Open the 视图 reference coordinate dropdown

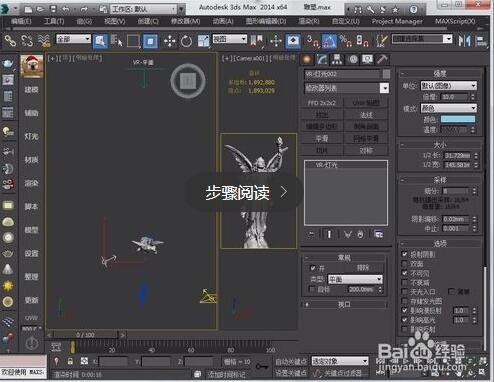230,39
